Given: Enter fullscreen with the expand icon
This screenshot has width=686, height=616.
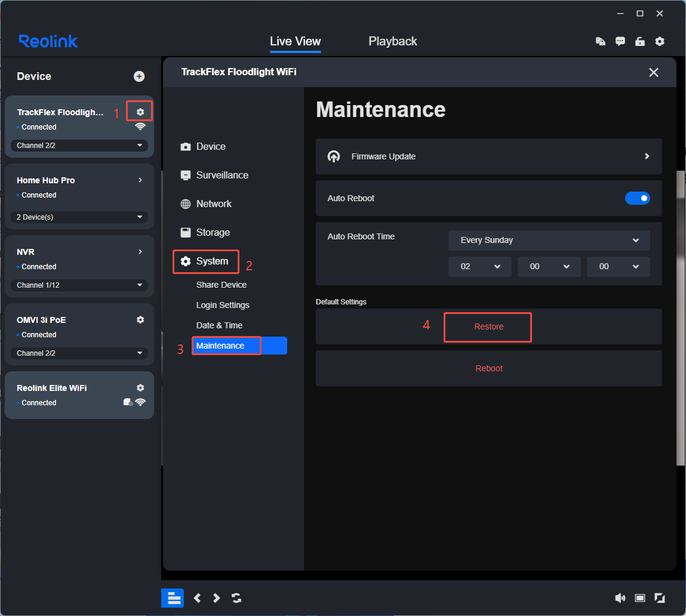Looking at the screenshot, I should [659, 598].
